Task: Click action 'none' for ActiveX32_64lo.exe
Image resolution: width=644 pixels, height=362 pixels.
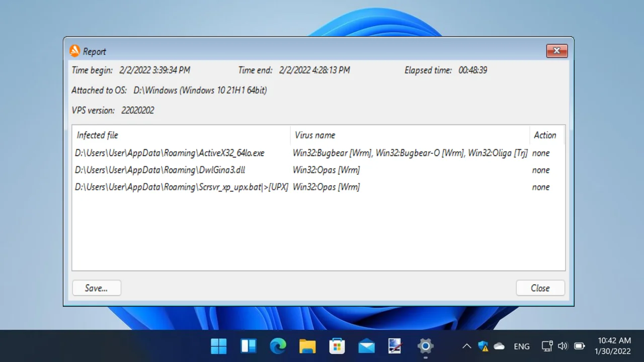Action: [x=541, y=153]
